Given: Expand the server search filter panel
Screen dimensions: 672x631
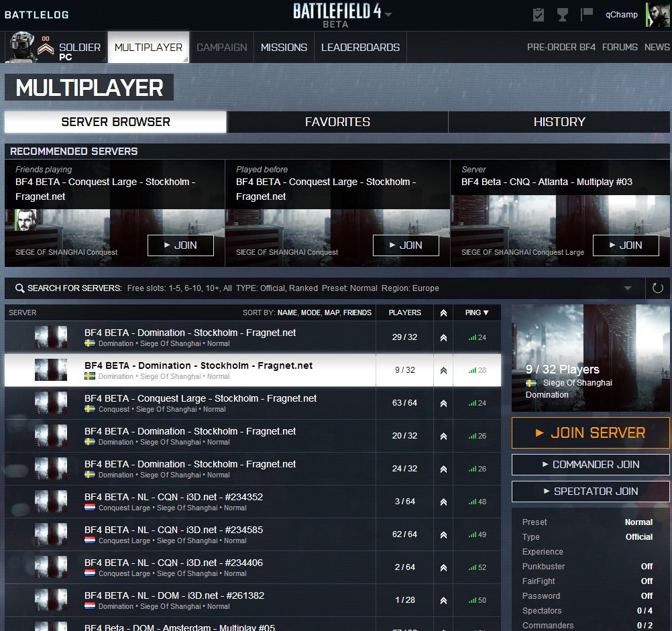Looking at the screenshot, I should [628, 288].
